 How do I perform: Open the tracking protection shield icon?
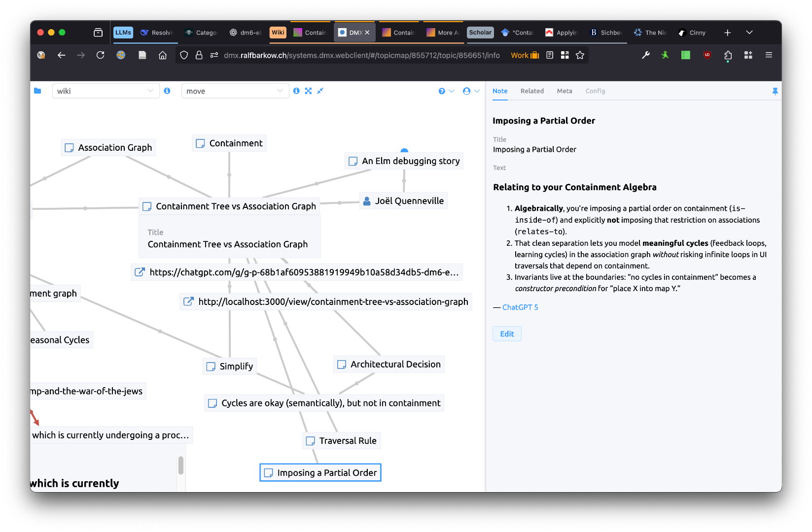(x=184, y=55)
